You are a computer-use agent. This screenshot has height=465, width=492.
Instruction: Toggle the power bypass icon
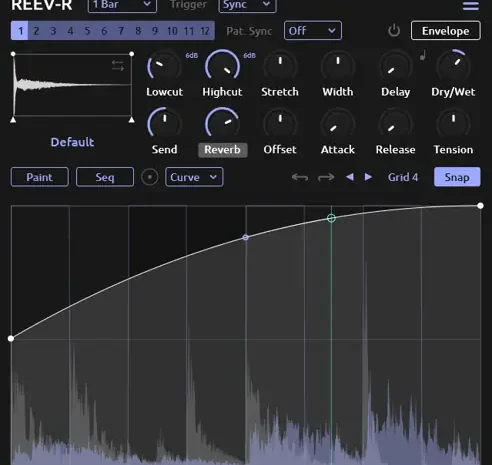(394, 31)
